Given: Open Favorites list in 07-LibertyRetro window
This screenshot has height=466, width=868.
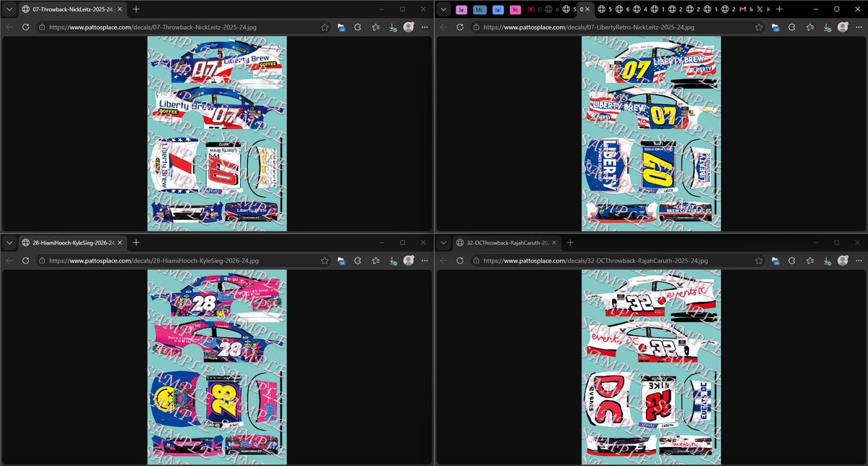Looking at the screenshot, I should click(810, 27).
